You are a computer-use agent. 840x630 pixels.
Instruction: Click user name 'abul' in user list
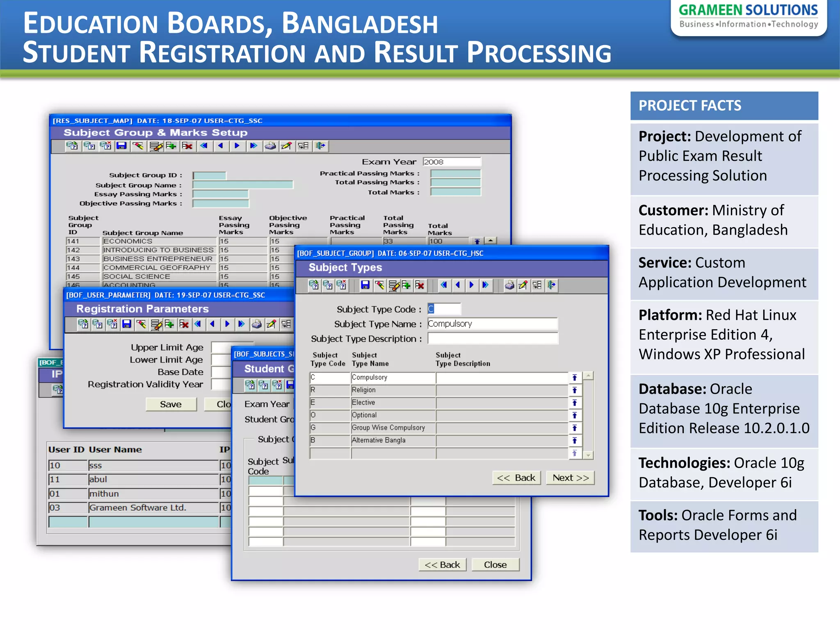(153, 479)
